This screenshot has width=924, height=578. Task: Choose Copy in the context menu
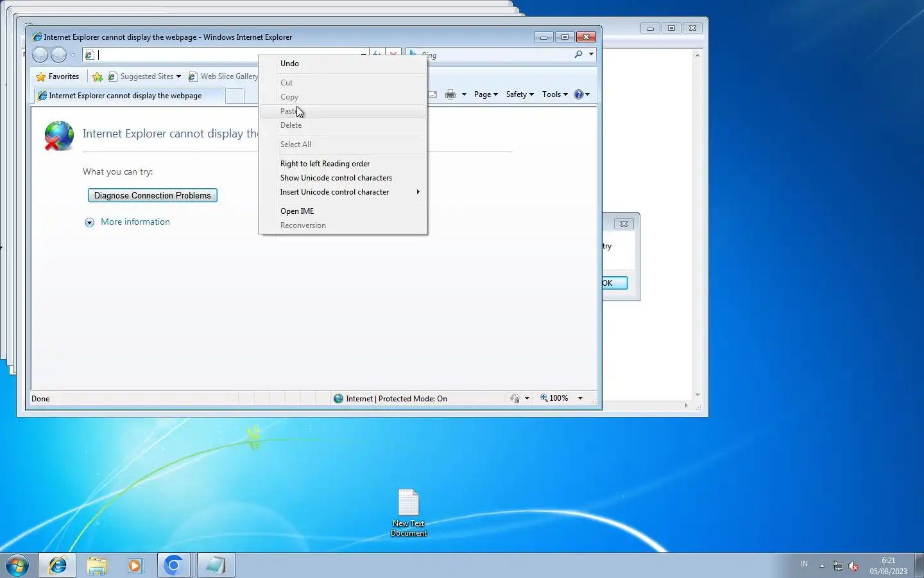click(x=343, y=97)
